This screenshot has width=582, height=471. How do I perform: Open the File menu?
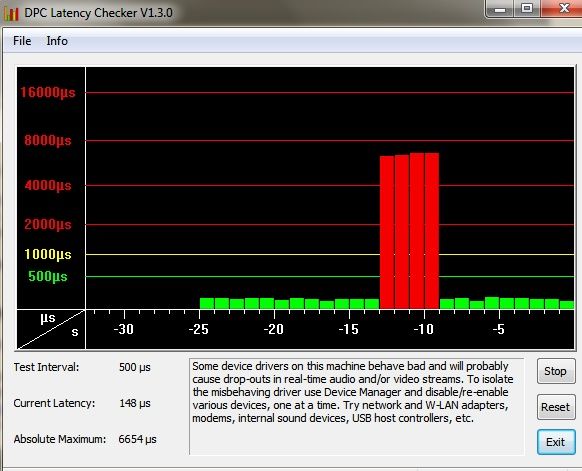(x=22, y=41)
